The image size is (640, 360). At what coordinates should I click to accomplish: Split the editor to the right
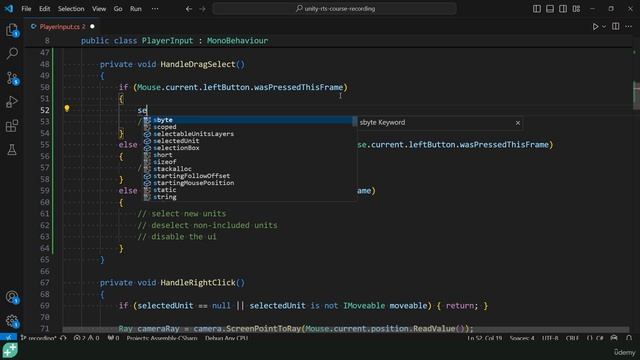616,27
